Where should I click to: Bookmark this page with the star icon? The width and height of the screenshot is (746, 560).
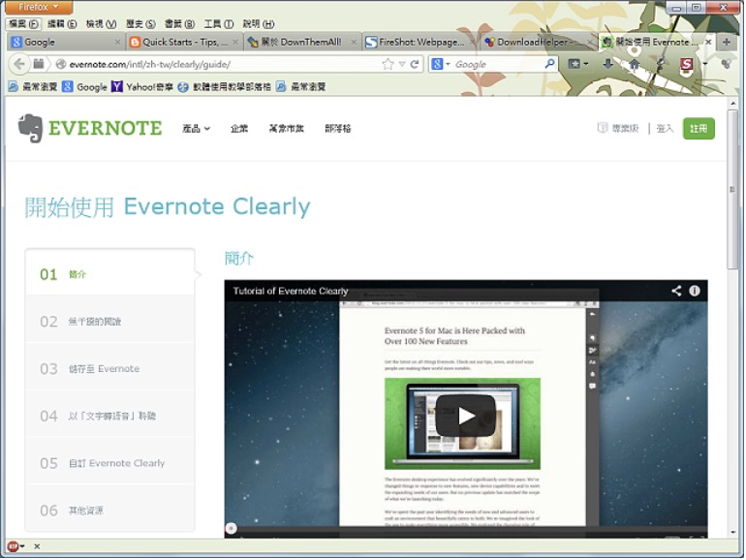pos(389,64)
